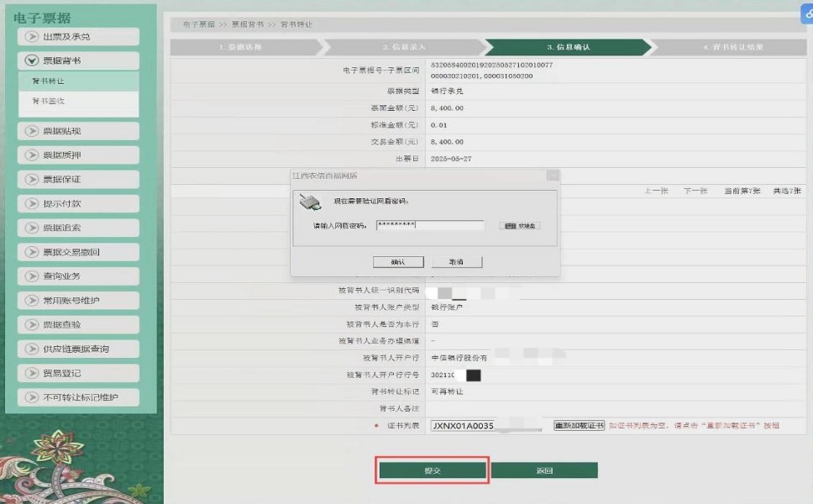Click the 银行账户 account type value
The width and height of the screenshot is (813, 504).
(x=447, y=307)
